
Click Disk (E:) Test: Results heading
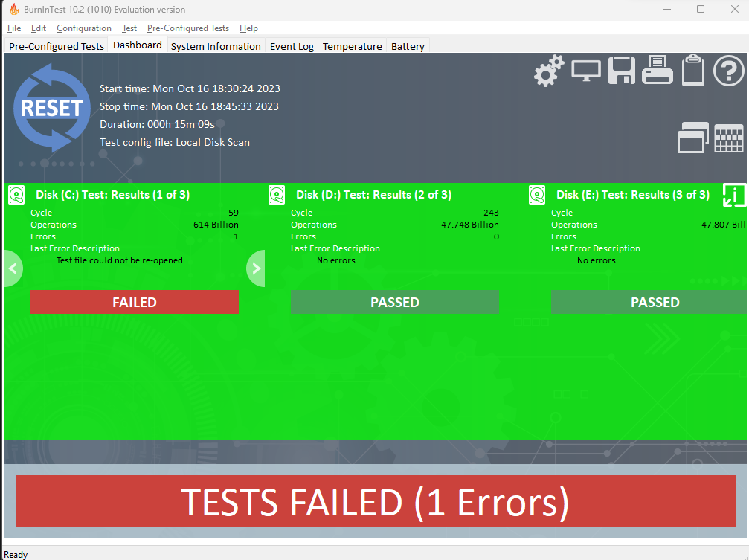(x=633, y=195)
